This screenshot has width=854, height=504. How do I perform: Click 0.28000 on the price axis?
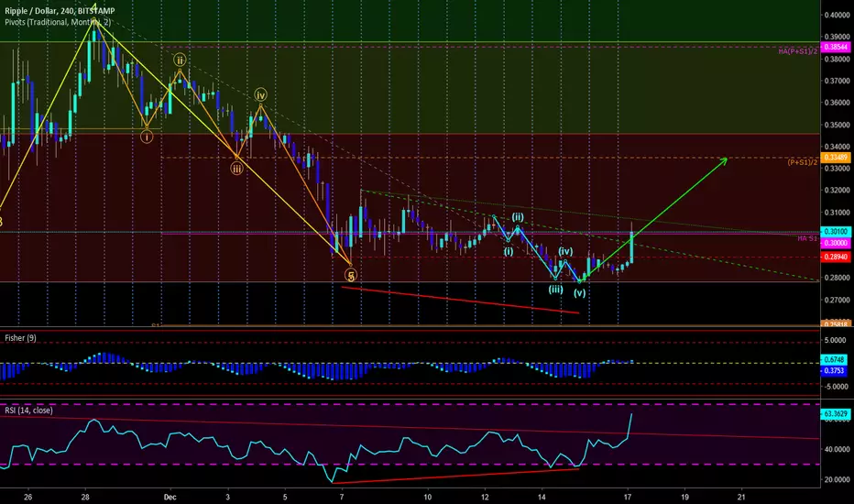pos(838,278)
